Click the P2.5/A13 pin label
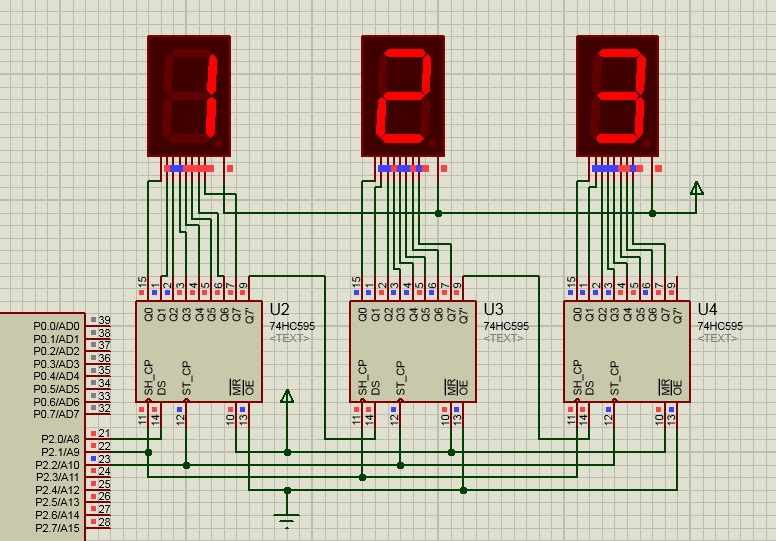The image size is (776, 541). tap(57, 502)
